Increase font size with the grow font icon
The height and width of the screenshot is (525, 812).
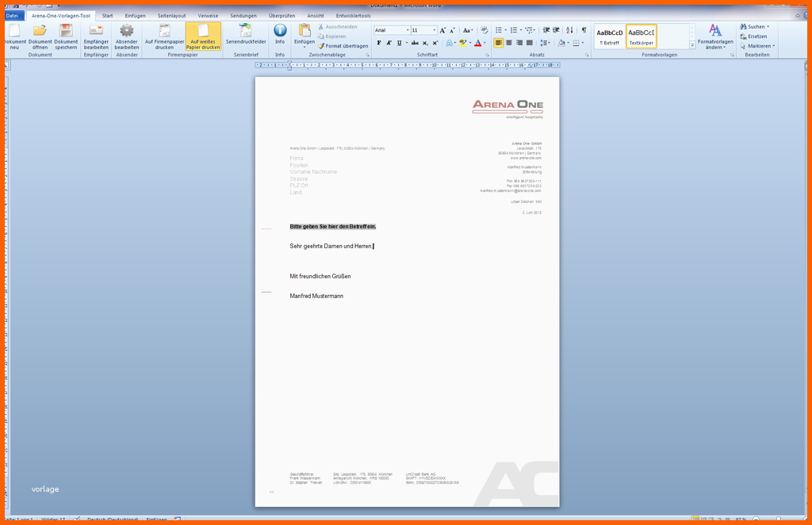[442, 31]
